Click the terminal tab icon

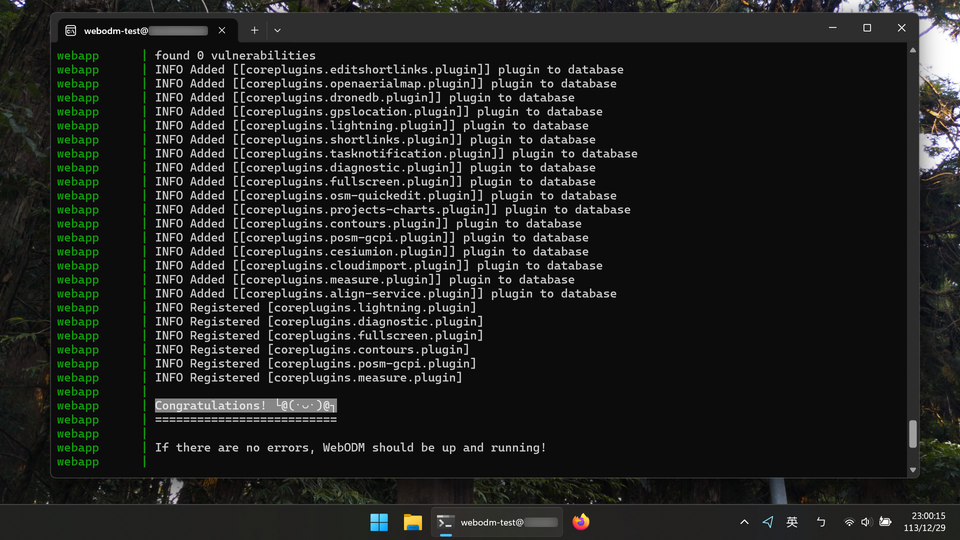[71, 30]
